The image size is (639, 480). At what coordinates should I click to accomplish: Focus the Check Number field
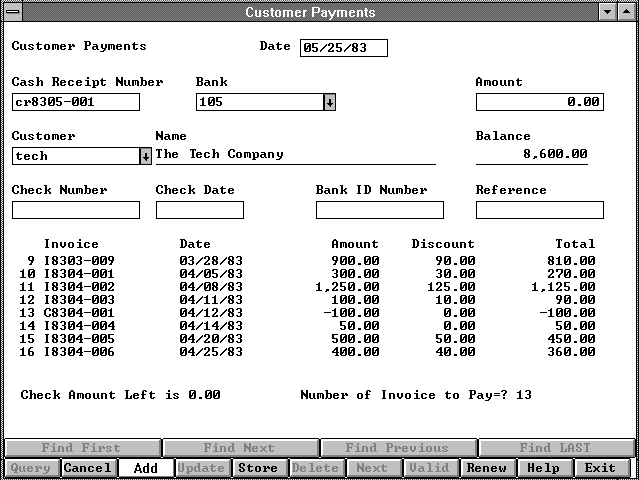pos(76,210)
